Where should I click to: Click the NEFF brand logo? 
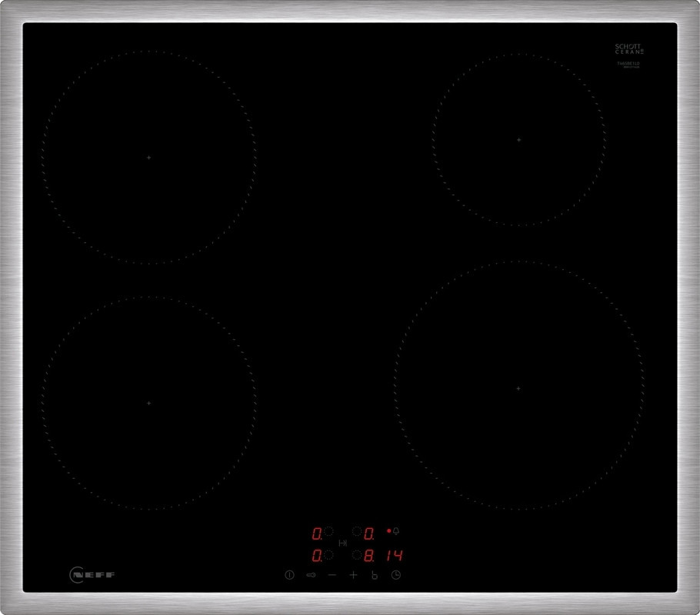point(95,574)
